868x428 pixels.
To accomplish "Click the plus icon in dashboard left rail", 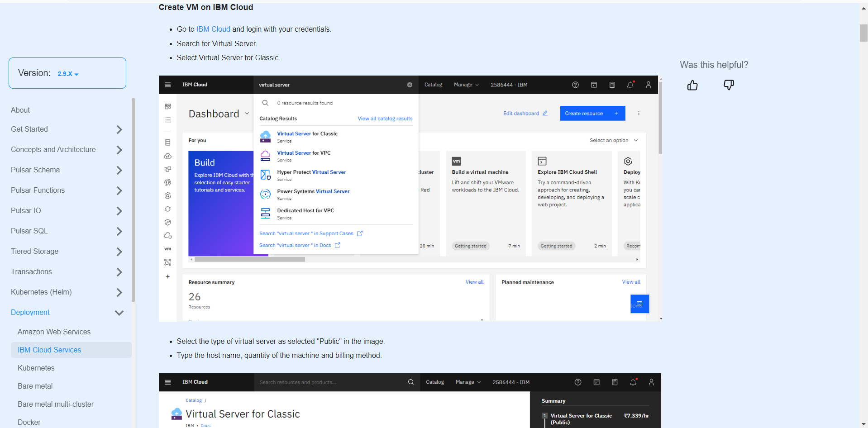I will [168, 276].
